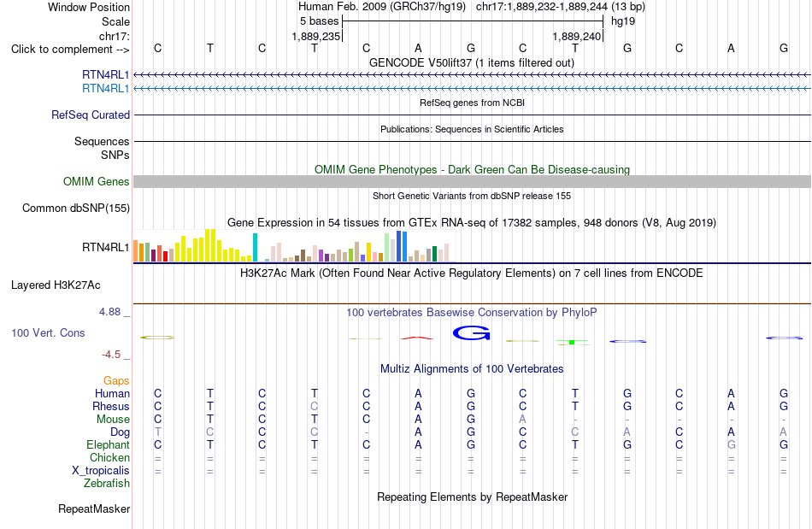Click 'Basewise Conservation by PhyloP' title
The image size is (812, 529).
click(472, 312)
